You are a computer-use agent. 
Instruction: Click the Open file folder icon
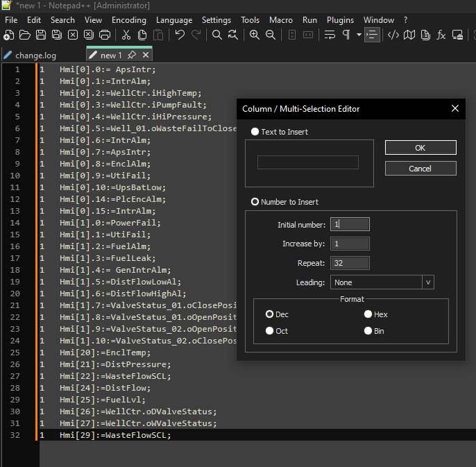pos(25,35)
